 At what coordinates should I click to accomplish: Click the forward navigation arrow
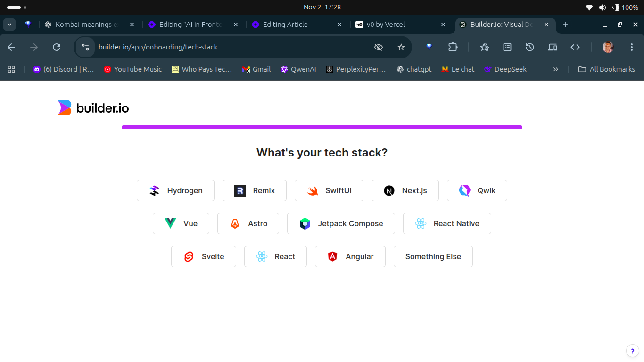click(x=34, y=47)
